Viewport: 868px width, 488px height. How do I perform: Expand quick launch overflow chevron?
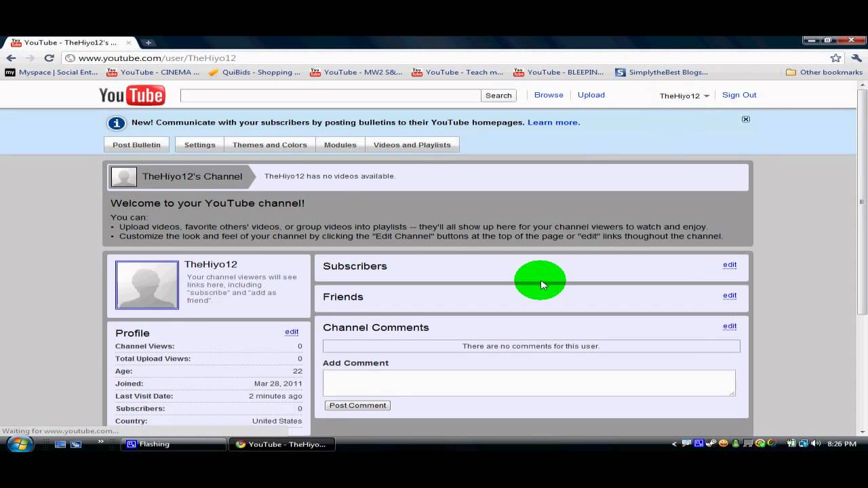click(x=101, y=442)
